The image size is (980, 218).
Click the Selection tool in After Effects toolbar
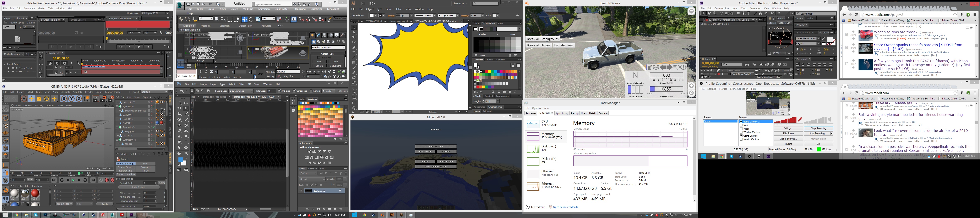tap(704, 13)
